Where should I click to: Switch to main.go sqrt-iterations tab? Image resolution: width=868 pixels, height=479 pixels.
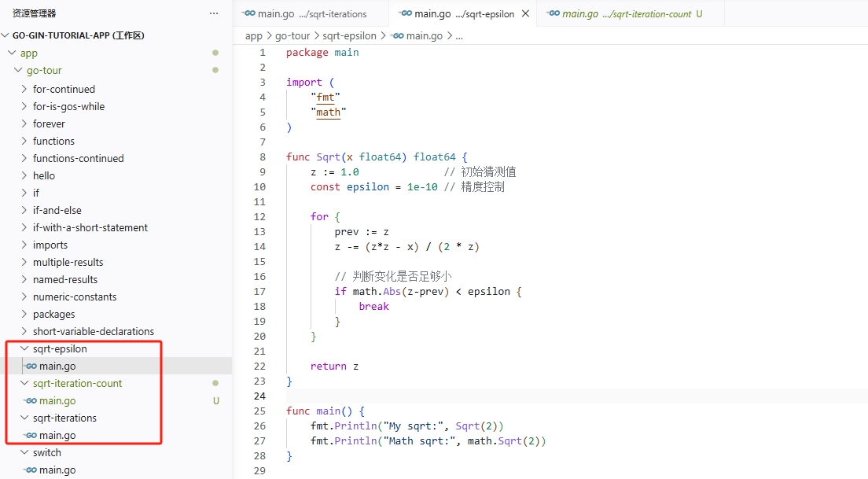311,14
